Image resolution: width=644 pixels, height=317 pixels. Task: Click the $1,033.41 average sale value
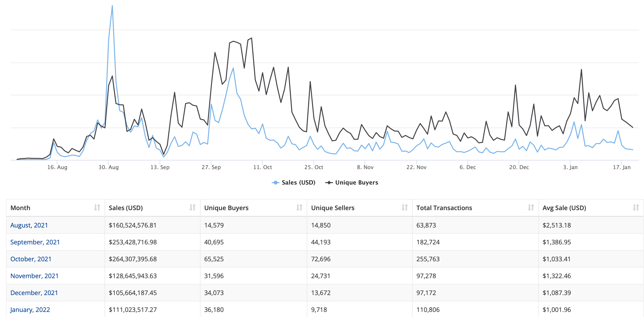(x=557, y=259)
